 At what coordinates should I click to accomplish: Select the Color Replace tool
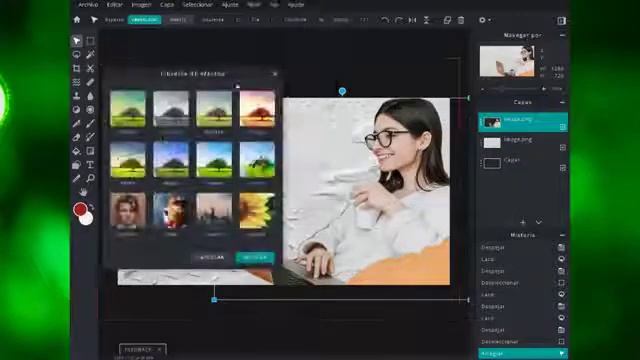coord(90,137)
